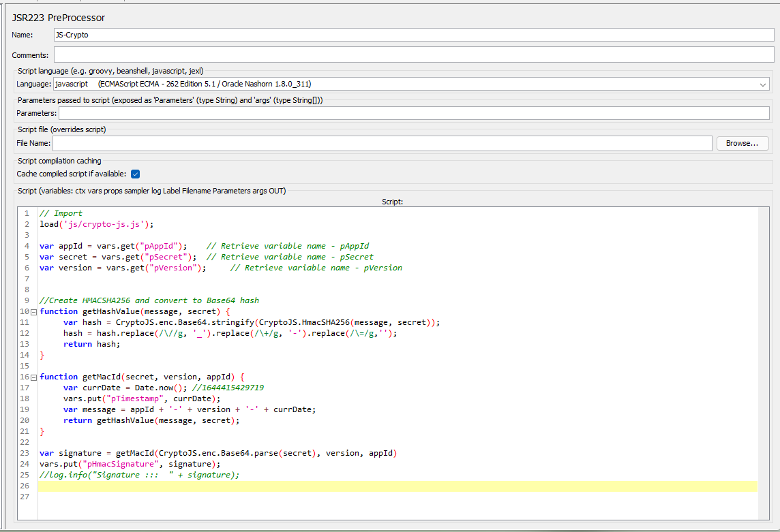This screenshot has width=780, height=532.
Task: Click the CryptoJS.enc.Base64.stringify line
Action: click(x=252, y=323)
